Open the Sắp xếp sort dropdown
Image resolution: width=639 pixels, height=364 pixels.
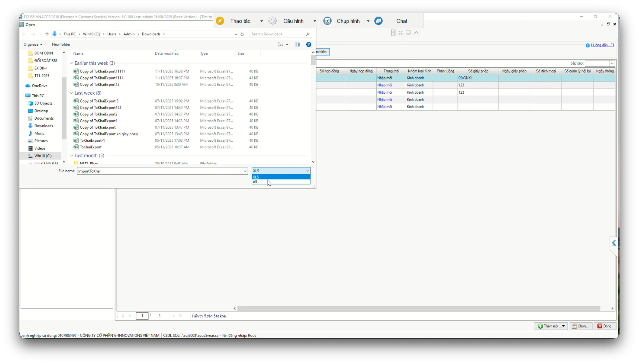(612, 63)
